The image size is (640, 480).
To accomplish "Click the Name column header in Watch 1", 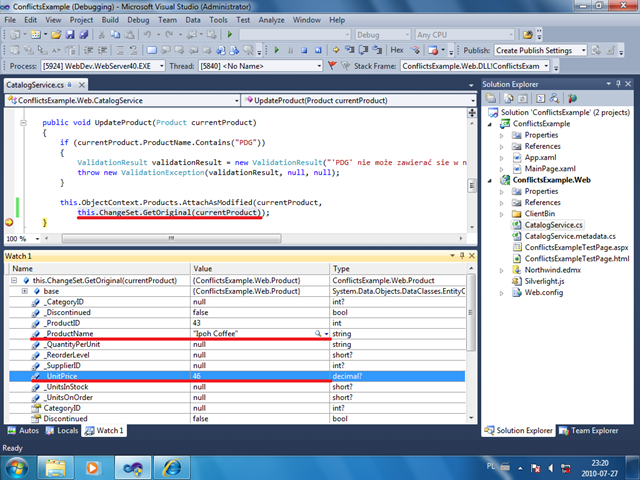I will (100, 269).
